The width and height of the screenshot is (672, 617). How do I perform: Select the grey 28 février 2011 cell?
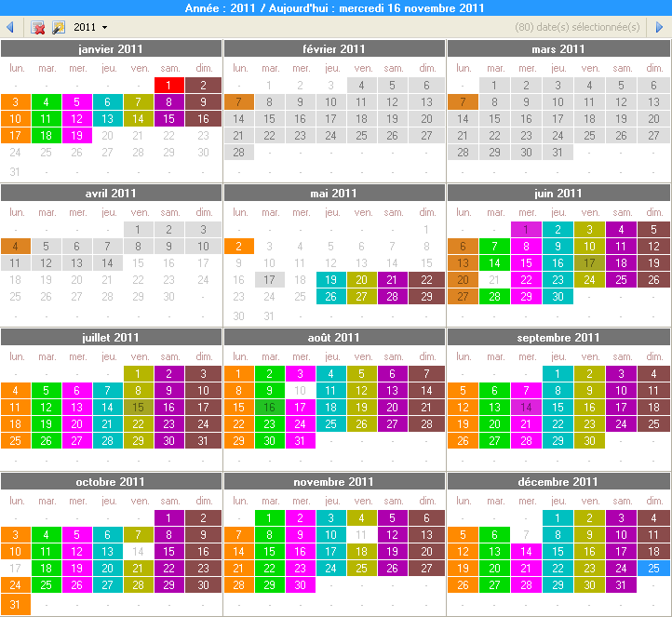click(239, 152)
